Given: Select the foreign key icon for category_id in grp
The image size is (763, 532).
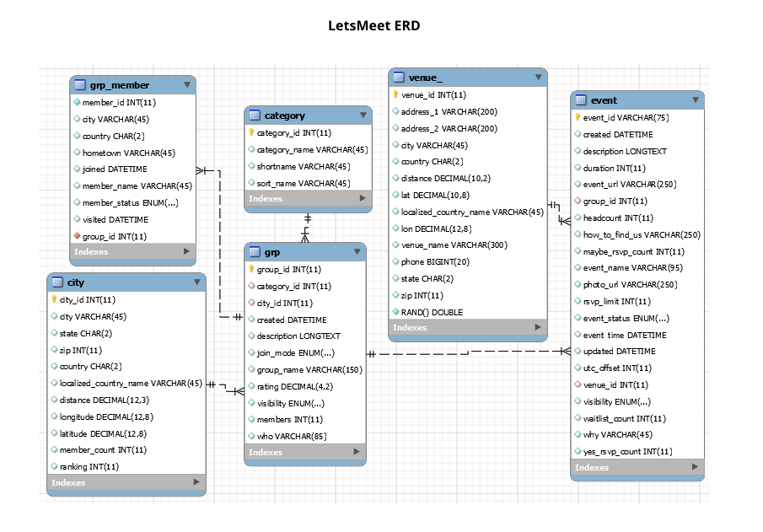Looking at the screenshot, I should tap(252, 286).
